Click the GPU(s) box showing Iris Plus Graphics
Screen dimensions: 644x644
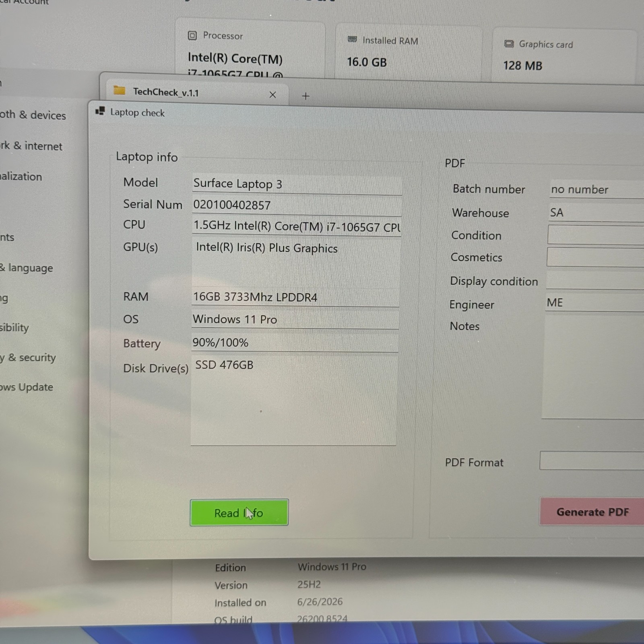[x=296, y=262]
